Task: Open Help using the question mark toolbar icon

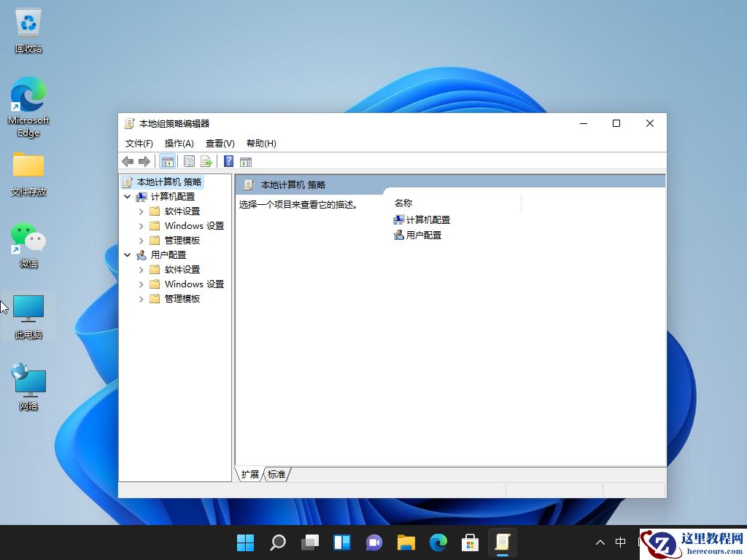Action: pyautogui.click(x=230, y=161)
